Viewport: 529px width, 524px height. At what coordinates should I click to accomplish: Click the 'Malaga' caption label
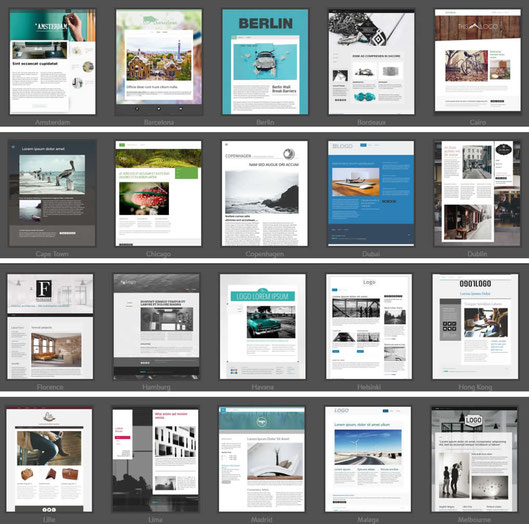click(x=368, y=520)
